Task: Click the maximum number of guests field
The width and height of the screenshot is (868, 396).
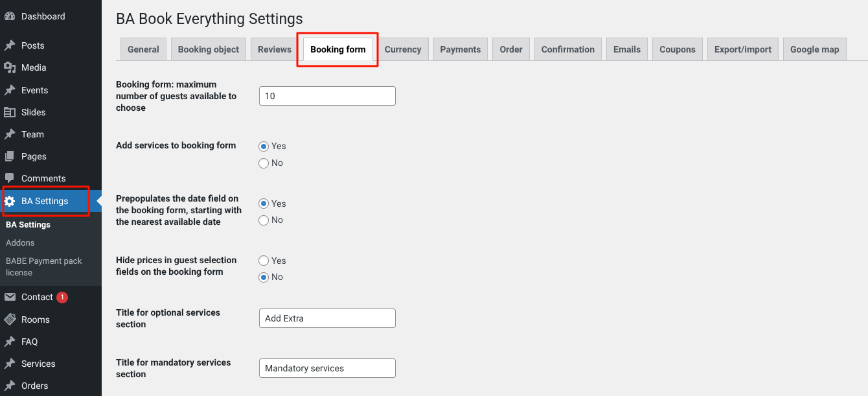Action: (x=326, y=96)
